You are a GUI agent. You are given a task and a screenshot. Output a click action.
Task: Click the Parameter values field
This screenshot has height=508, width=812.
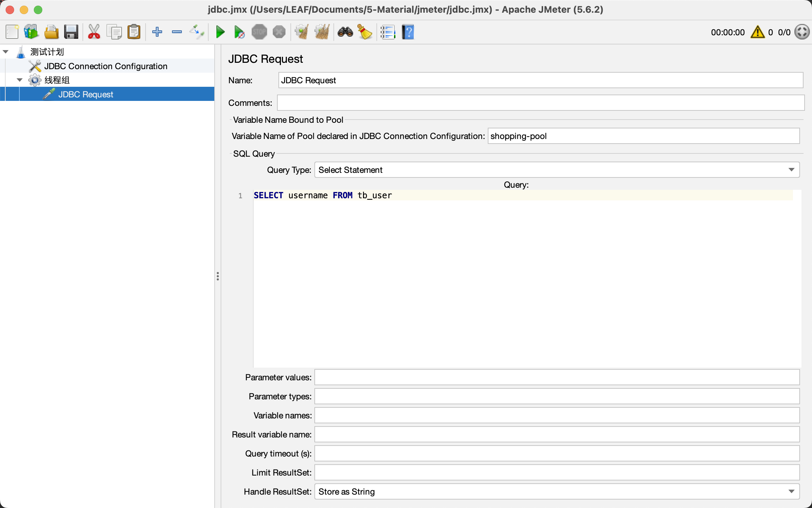pyautogui.click(x=557, y=377)
